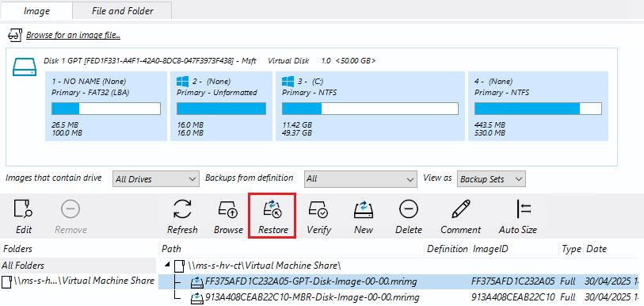Image resolution: width=644 pixels, height=306 pixels.
Task: Click the Folders column header
Action: (x=78, y=249)
